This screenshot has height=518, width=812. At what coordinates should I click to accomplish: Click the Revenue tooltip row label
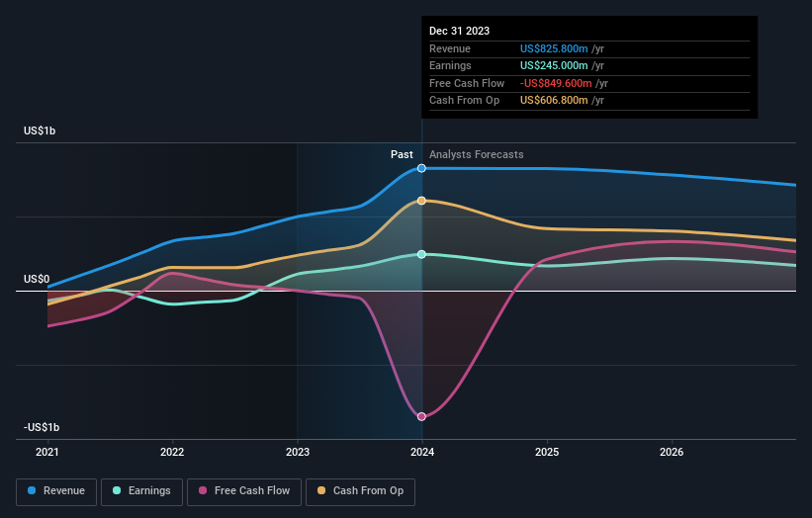(x=450, y=48)
